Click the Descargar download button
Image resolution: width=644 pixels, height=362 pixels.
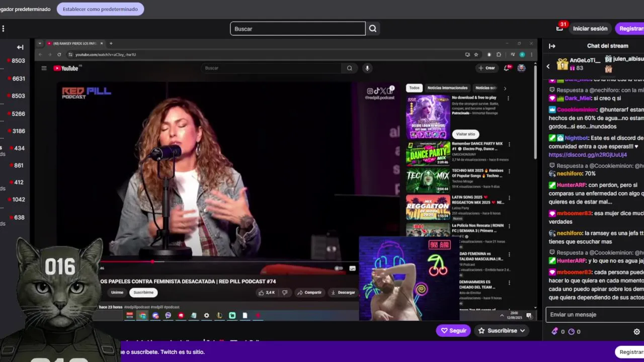click(343, 292)
